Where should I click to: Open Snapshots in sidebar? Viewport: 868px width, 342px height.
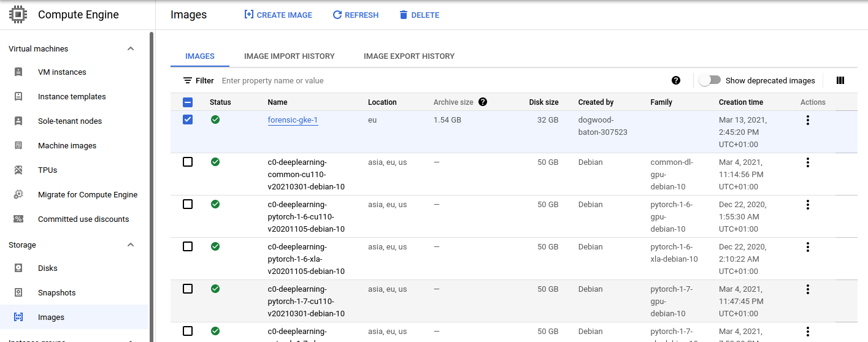pyautogui.click(x=57, y=292)
